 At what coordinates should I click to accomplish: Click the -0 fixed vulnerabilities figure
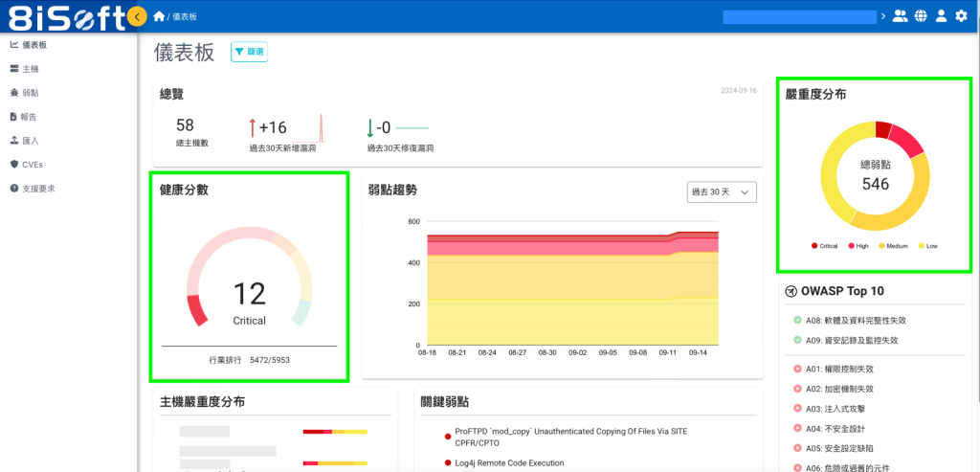[x=383, y=128]
